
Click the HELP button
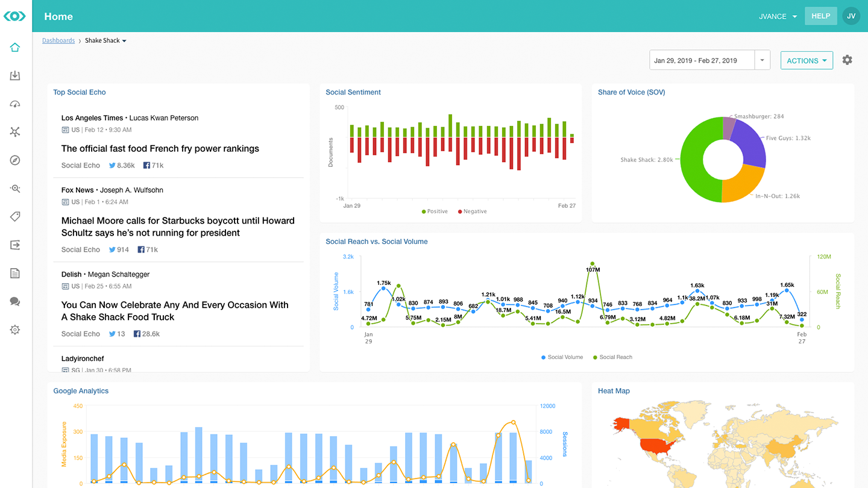(x=820, y=16)
